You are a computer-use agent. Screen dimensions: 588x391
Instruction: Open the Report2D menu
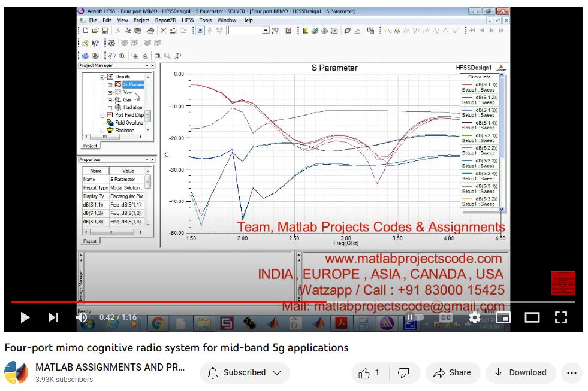(x=165, y=20)
